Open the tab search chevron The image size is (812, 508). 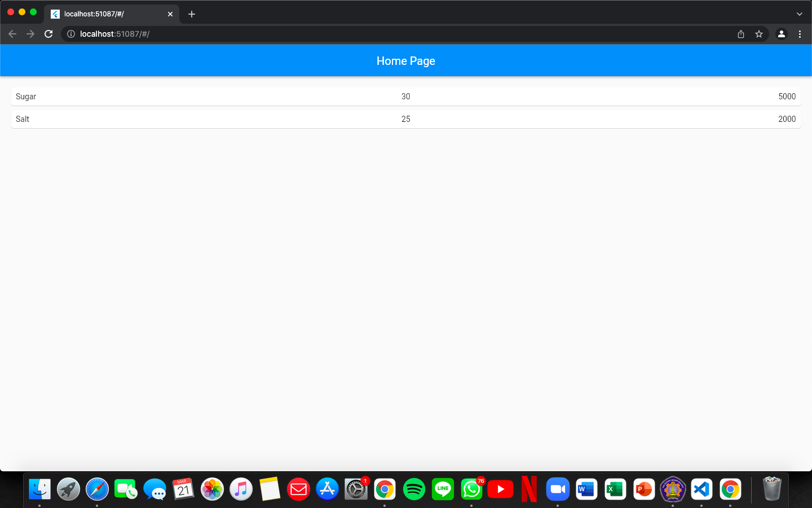(799, 14)
